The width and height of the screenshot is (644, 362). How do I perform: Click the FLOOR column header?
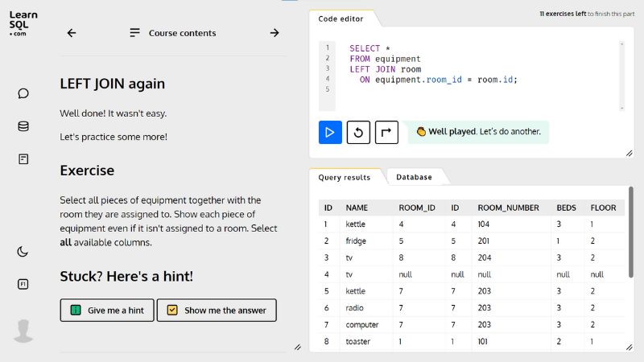click(603, 208)
